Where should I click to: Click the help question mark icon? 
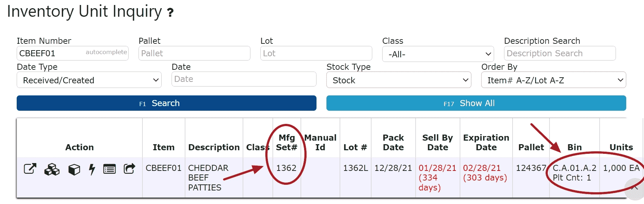point(171,13)
